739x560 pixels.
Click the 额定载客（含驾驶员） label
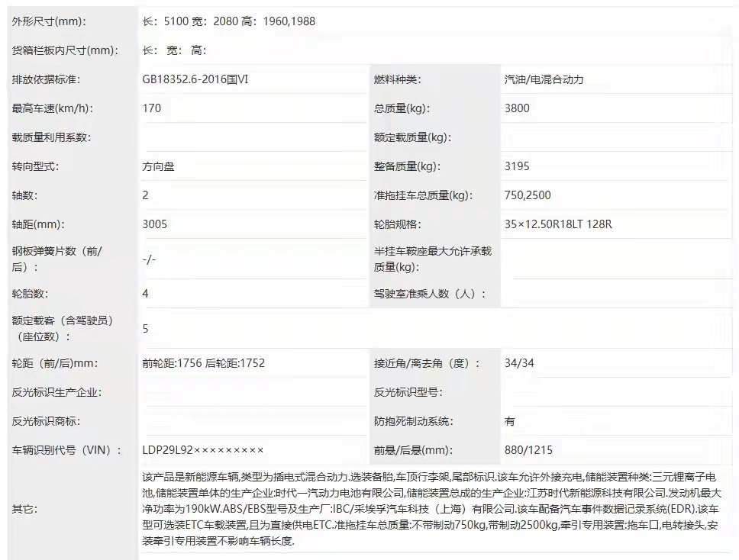(x=62, y=329)
